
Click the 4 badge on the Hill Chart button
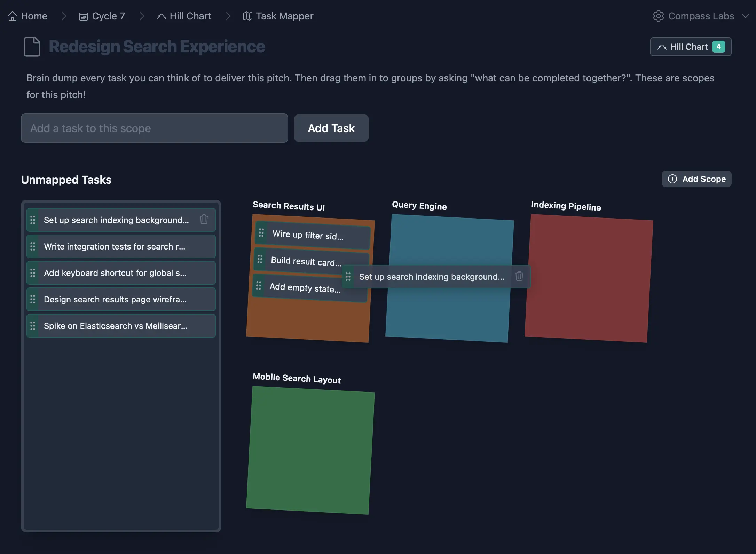click(x=719, y=47)
